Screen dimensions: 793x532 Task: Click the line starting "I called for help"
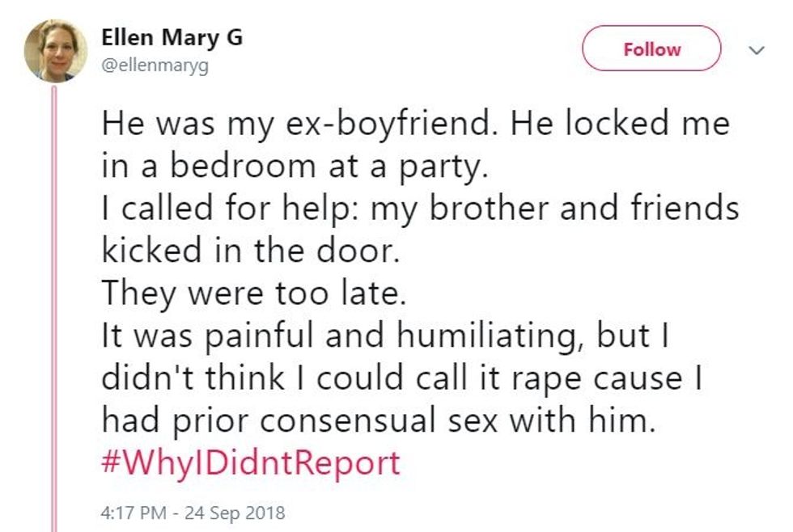[420, 209]
